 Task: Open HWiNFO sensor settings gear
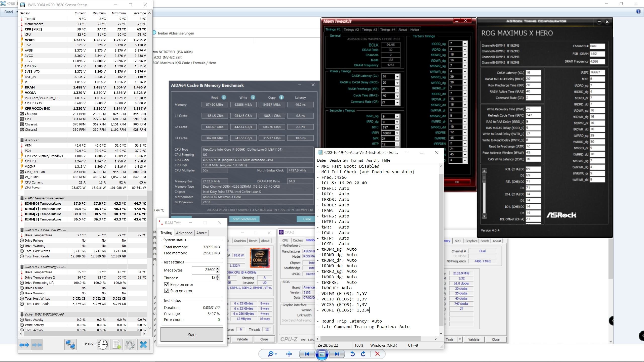click(130, 345)
